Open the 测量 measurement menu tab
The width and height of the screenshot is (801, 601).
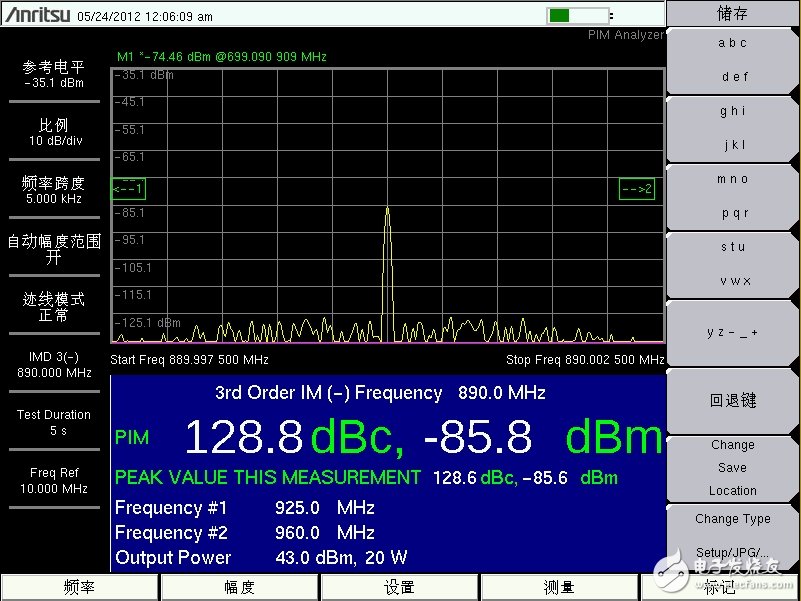[559, 587]
